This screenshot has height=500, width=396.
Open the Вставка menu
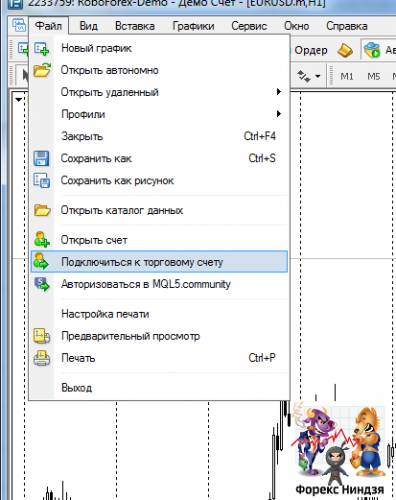[135, 26]
